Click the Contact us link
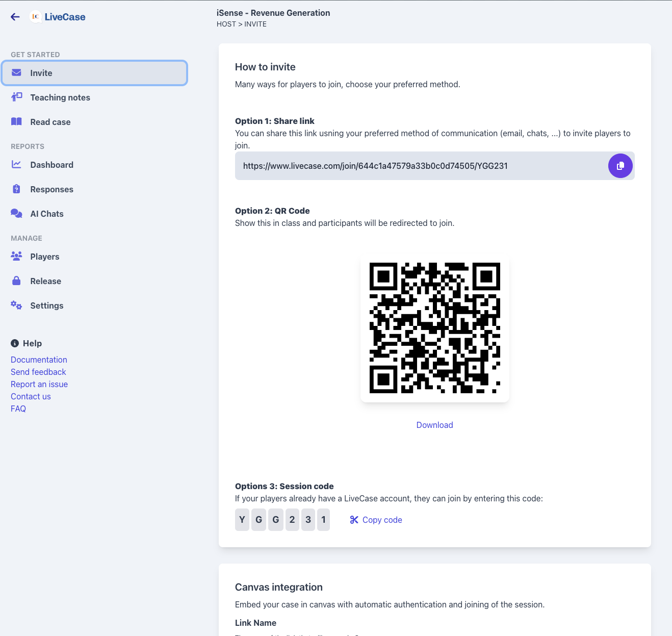The width and height of the screenshot is (672, 636). (31, 396)
